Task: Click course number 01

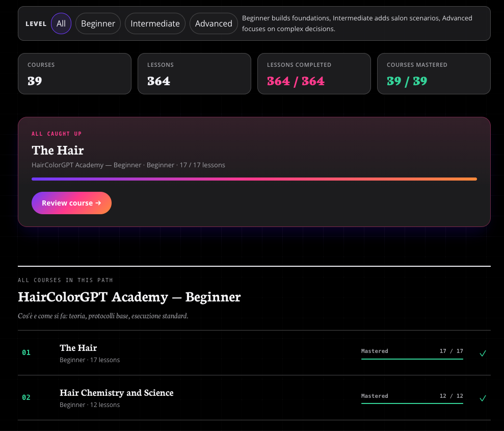Action: coord(26,352)
